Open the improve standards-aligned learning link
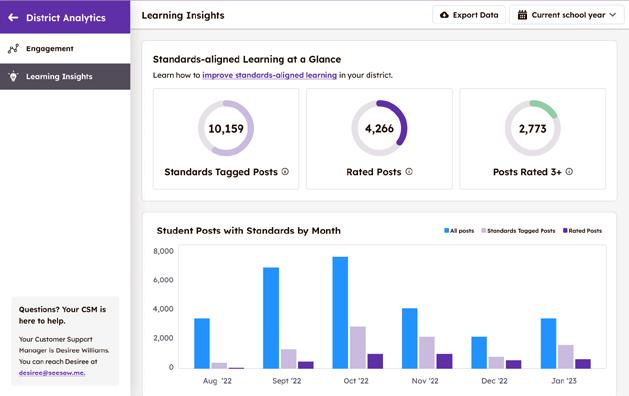629x396 pixels. (270, 75)
